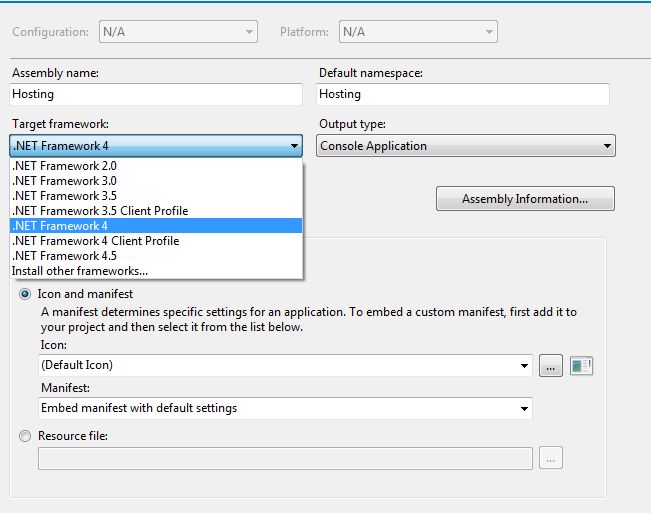This screenshot has width=651, height=513.
Task: Focus the Default namespace input field
Action: click(463, 94)
